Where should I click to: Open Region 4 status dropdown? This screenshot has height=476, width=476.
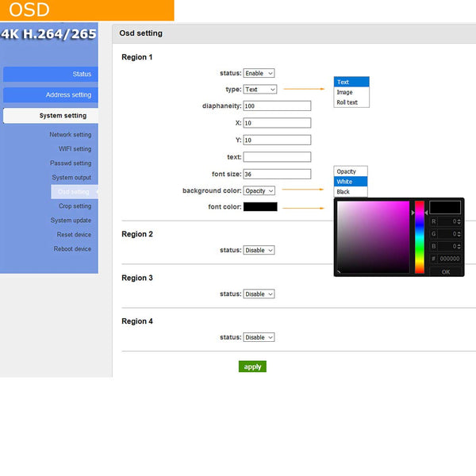point(259,337)
